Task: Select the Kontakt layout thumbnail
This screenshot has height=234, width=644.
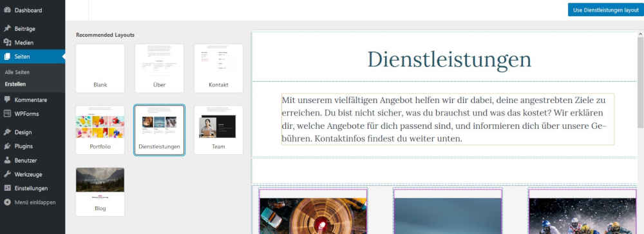Action: click(x=218, y=68)
